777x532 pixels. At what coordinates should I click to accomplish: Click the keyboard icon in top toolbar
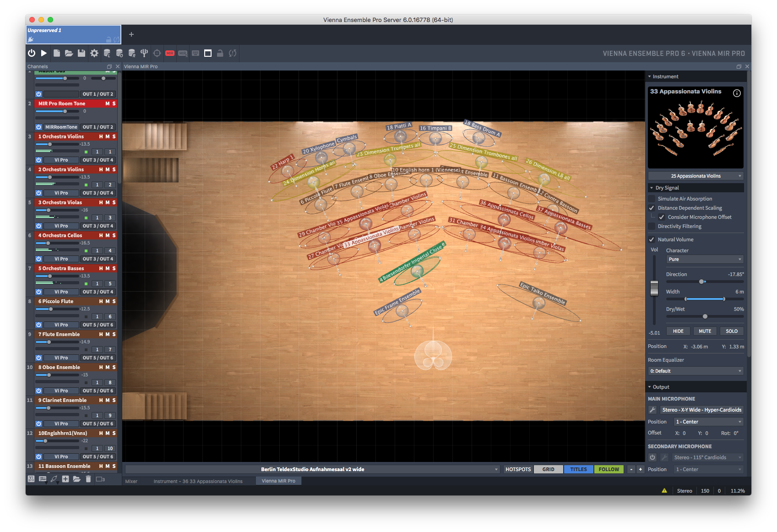coord(196,53)
